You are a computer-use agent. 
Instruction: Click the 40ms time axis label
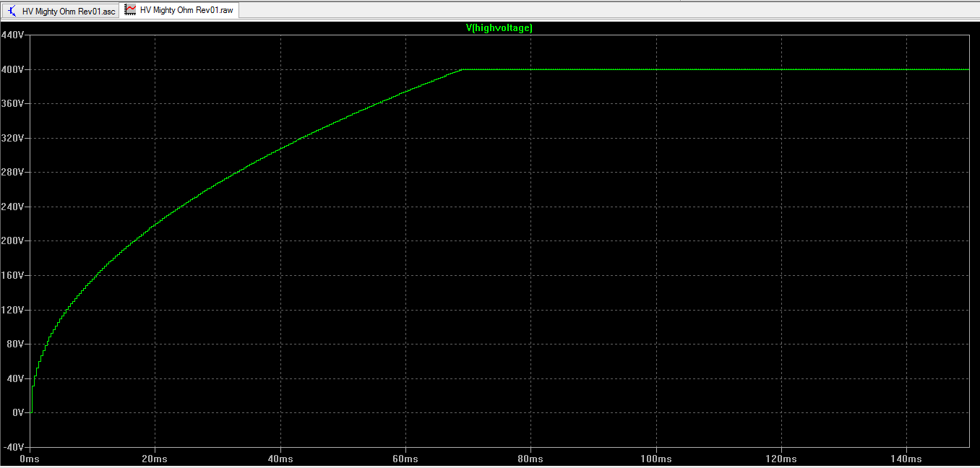pyautogui.click(x=280, y=459)
